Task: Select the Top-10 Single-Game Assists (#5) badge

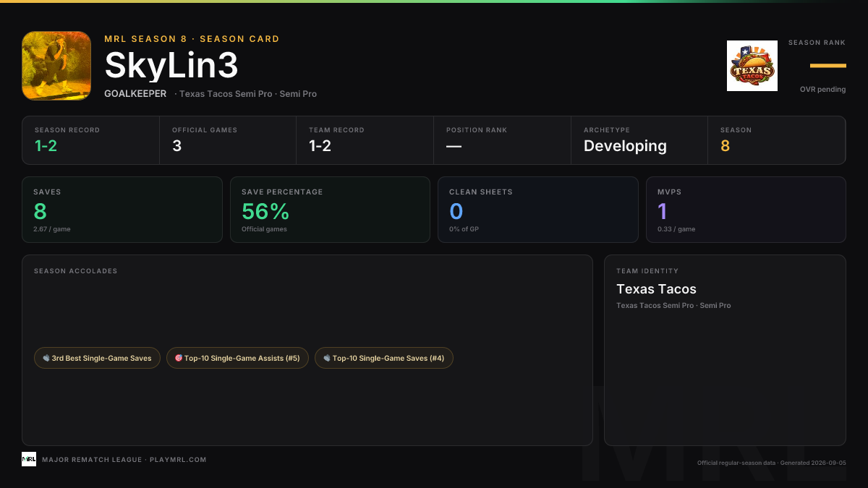Action: 237,358
